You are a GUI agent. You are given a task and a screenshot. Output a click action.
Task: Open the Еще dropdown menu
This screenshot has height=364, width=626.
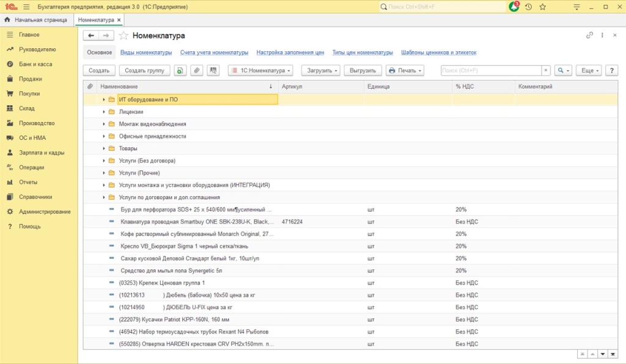(589, 71)
